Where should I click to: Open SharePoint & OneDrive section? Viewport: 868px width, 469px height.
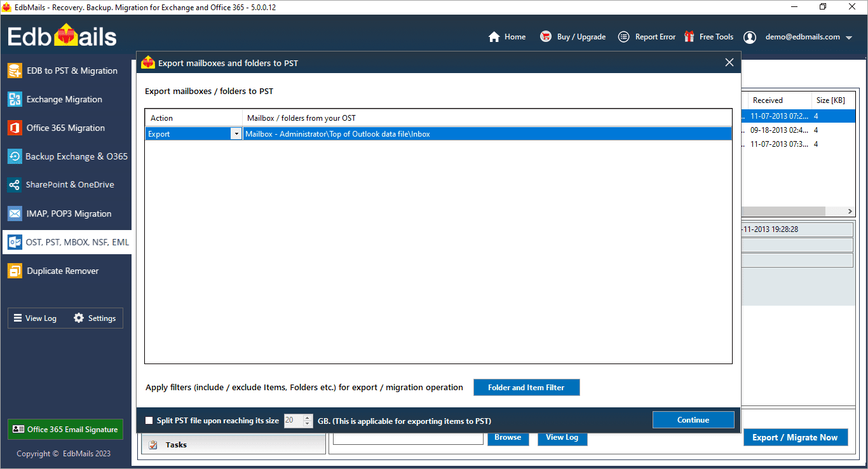click(x=67, y=185)
